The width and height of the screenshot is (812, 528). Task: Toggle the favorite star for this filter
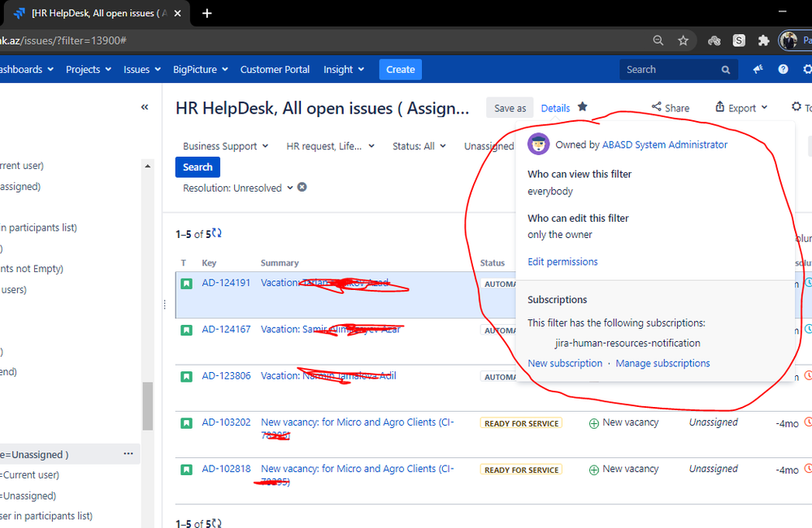(583, 106)
